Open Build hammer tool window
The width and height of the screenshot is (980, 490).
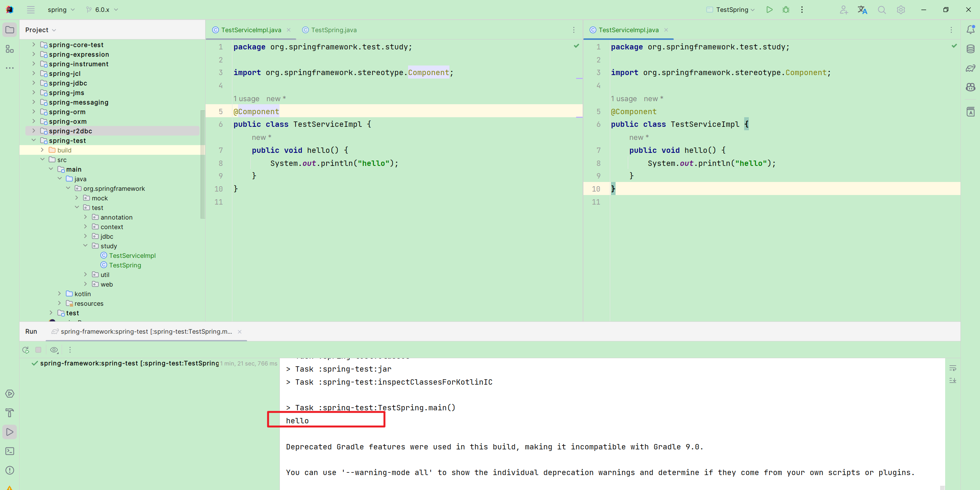(10, 413)
